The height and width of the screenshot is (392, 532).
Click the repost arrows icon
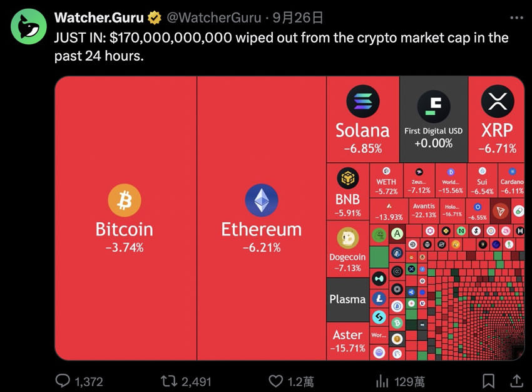[x=169, y=381]
